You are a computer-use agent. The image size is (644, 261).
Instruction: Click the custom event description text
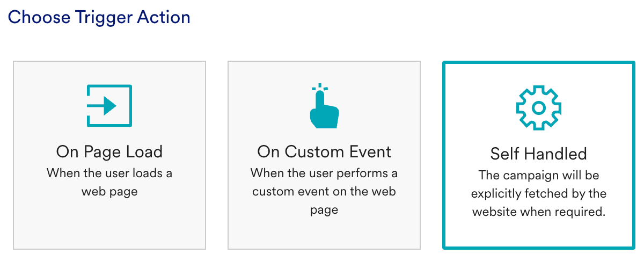click(x=324, y=192)
